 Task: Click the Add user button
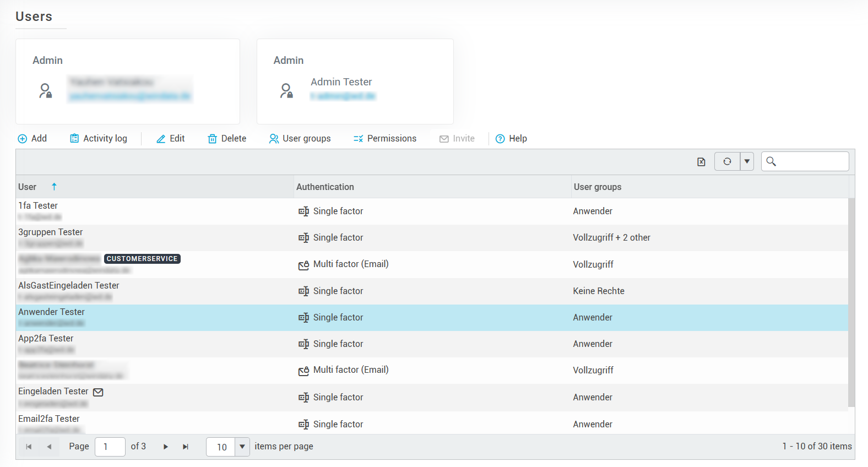32,139
